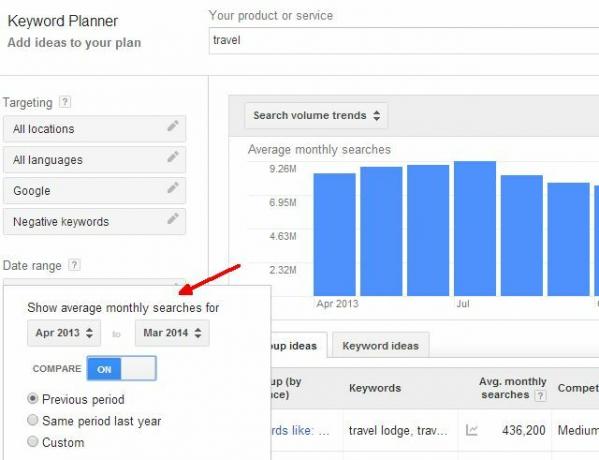Open Avg. monthly searches help icon
The height and width of the screenshot is (460, 599).
point(540,395)
